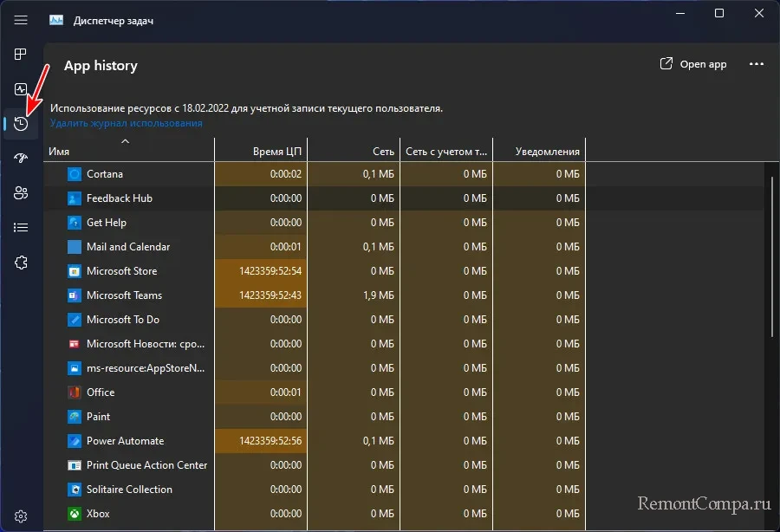This screenshot has width=780, height=532.
Task: Click the Cortana app icon
Action: [75, 174]
